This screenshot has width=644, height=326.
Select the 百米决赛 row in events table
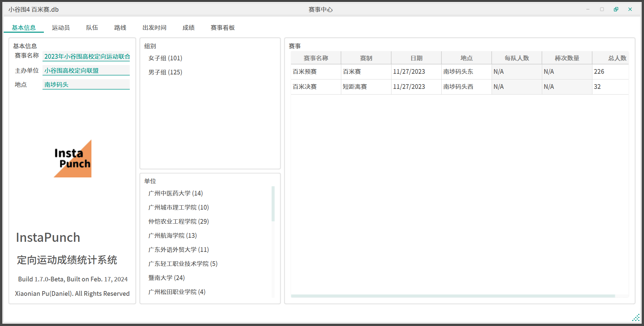tap(304, 87)
